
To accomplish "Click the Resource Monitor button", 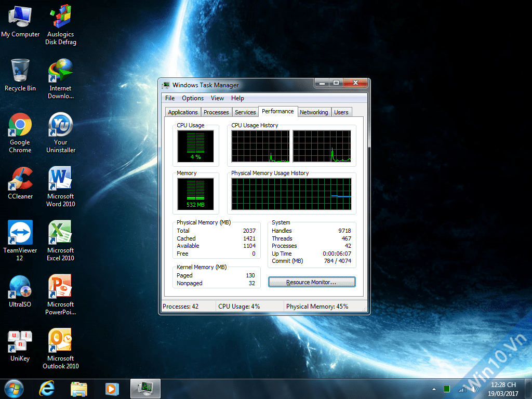I will click(312, 282).
